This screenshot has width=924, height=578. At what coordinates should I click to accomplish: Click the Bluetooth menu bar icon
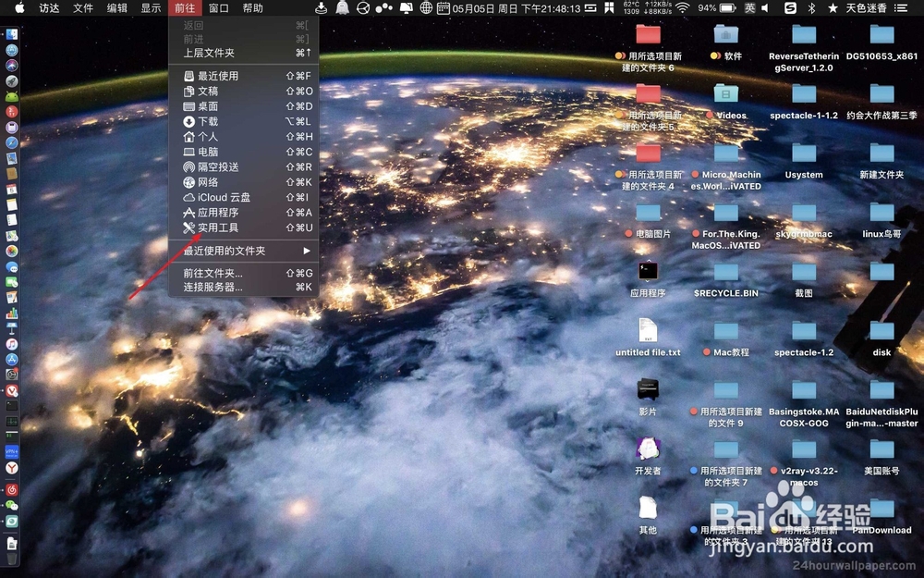pyautogui.click(x=811, y=7)
